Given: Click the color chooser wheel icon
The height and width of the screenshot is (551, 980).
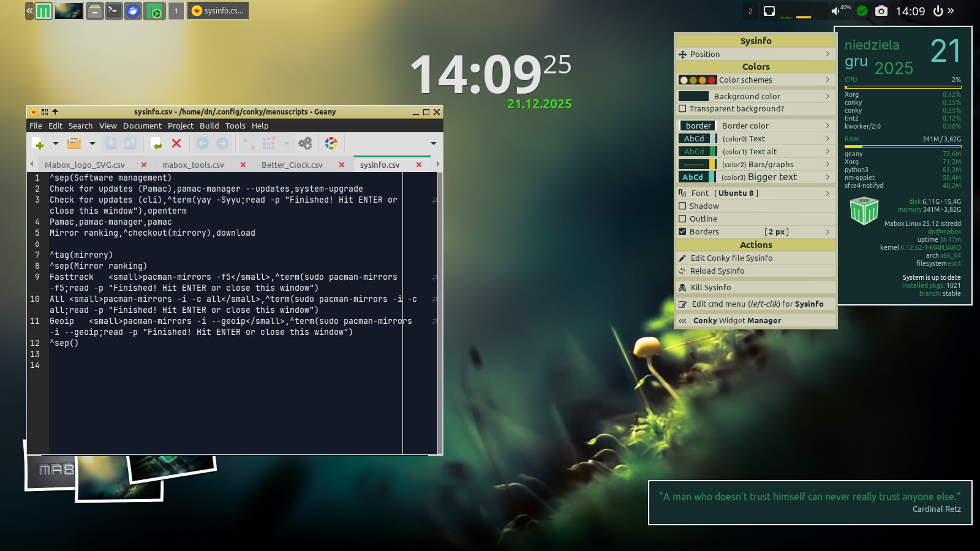Looking at the screenshot, I should [331, 143].
